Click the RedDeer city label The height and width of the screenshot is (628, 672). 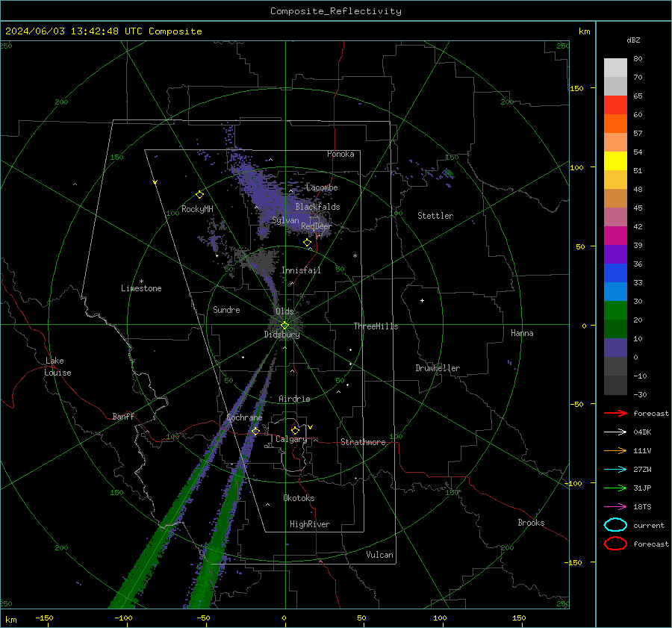coord(317,226)
